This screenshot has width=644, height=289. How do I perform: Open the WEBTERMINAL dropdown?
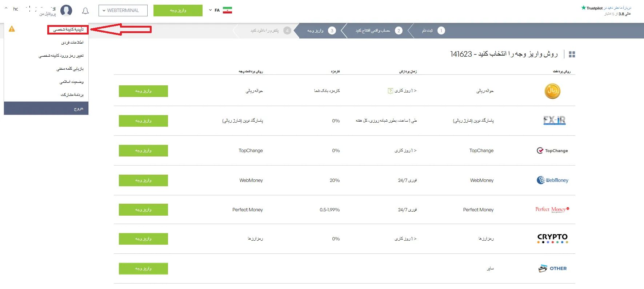point(123,11)
